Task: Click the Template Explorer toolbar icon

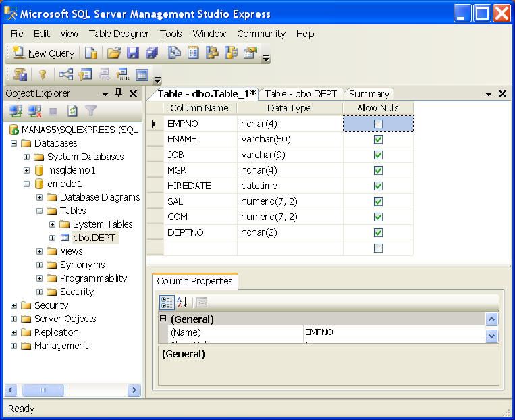Action: (x=232, y=53)
